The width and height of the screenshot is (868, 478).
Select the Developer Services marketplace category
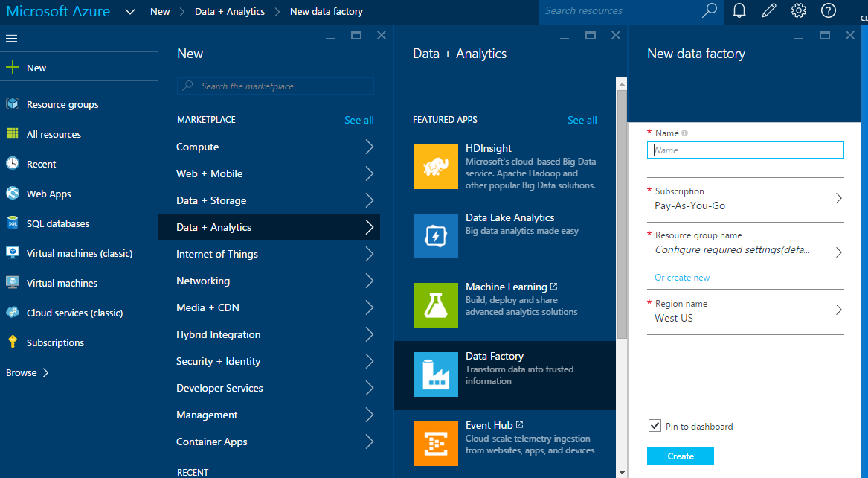coord(269,388)
